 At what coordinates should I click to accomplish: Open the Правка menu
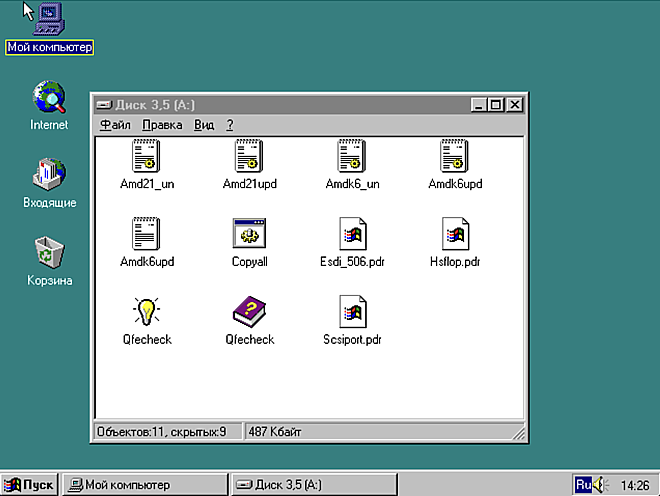tap(162, 125)
